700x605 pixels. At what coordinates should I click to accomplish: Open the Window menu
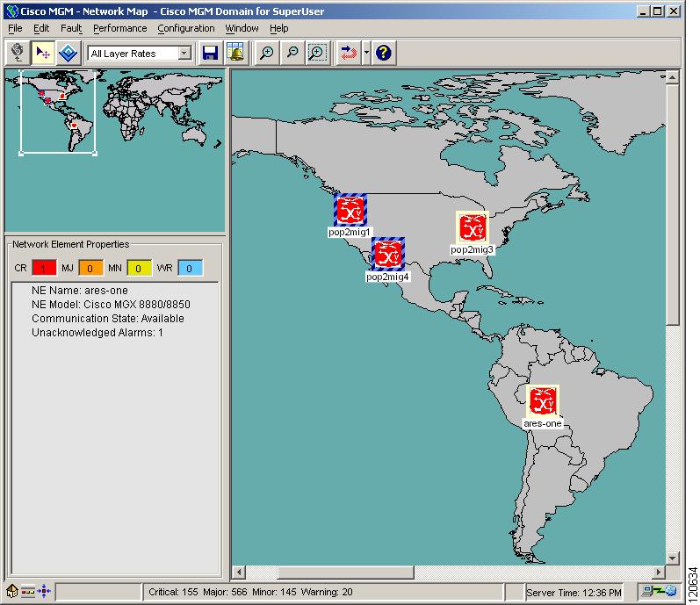[x=242, y=28]
